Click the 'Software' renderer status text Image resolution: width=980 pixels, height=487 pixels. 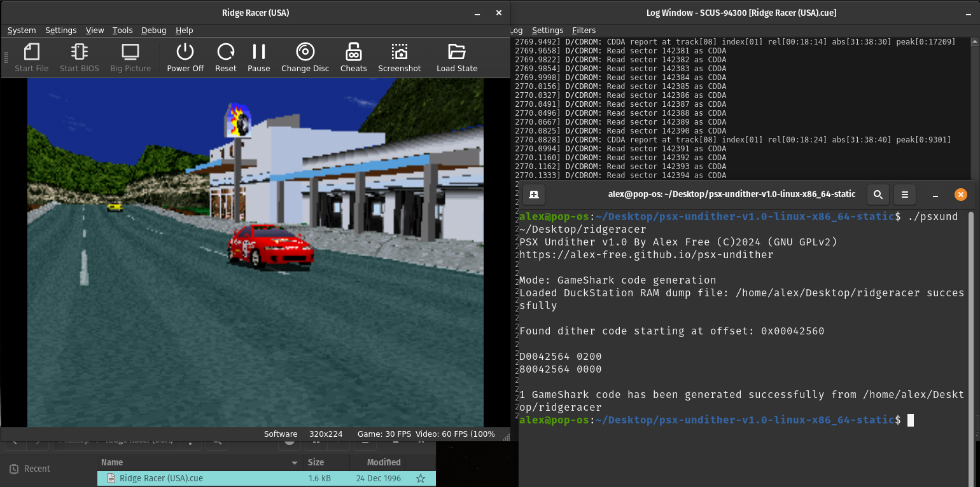[281, 434]
